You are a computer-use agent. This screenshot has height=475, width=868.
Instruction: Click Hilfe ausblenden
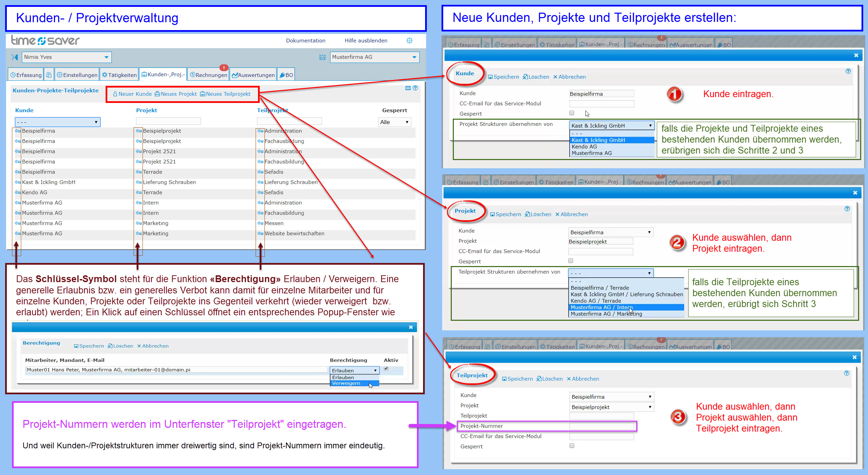366,41
